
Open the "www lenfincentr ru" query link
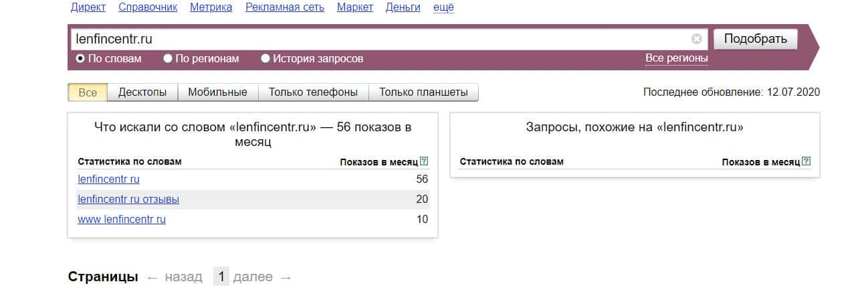tap(122, 219)
